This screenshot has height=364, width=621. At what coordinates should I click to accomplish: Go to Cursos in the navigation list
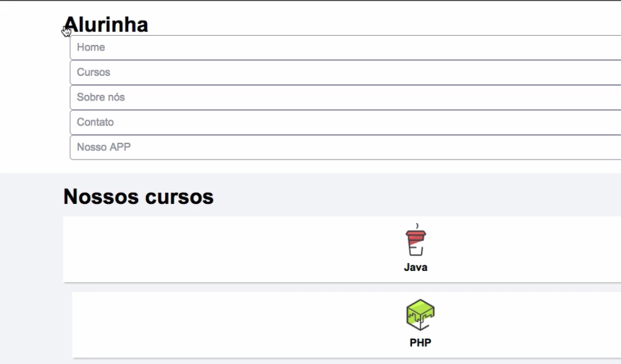click(93, 72)
